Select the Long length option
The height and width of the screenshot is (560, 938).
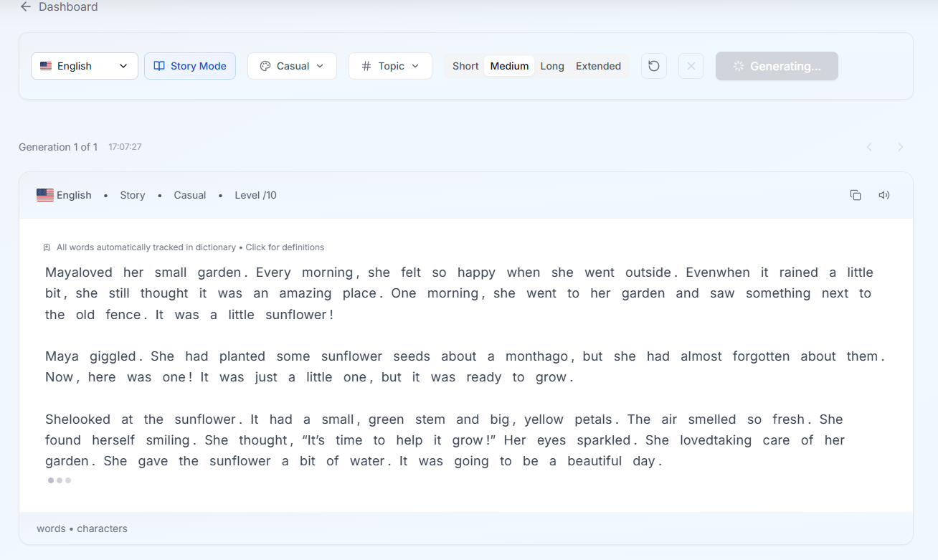[x=551, y=66]
